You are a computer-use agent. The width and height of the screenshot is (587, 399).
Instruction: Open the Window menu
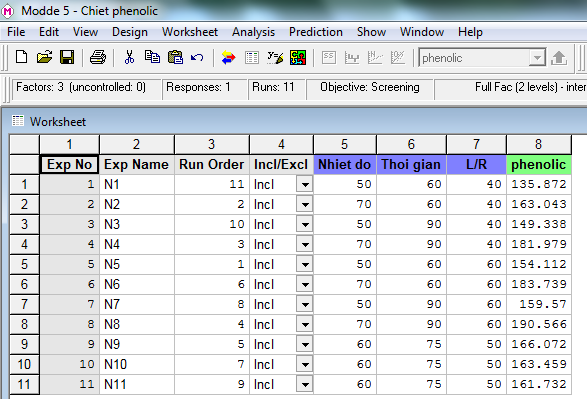422,32
